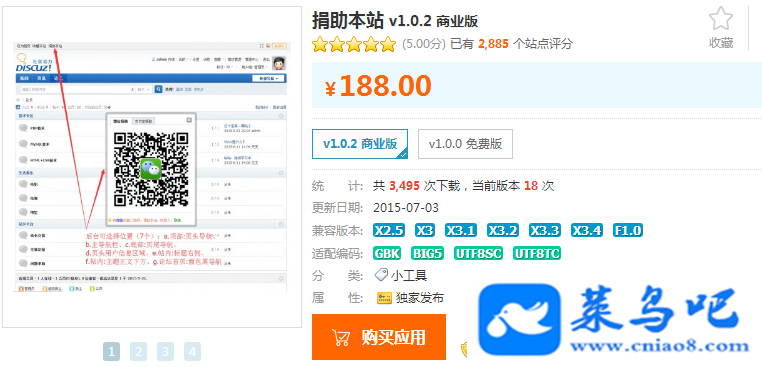
Task: Select the v1.0.0 免费版 version option
Action: coord(465,144)
